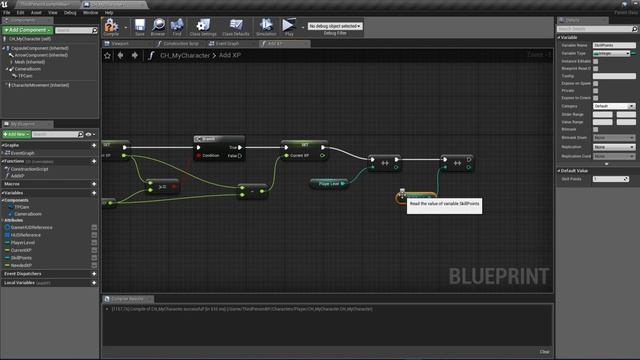
Task: Click the graph navigate back arrow
Action: tap(120, 55)
